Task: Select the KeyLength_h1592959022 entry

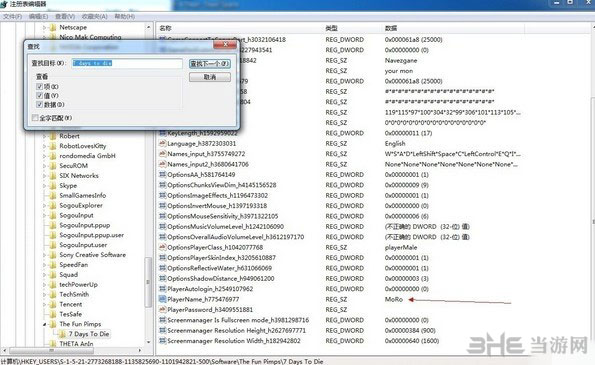Action: [x=202, y=133]
